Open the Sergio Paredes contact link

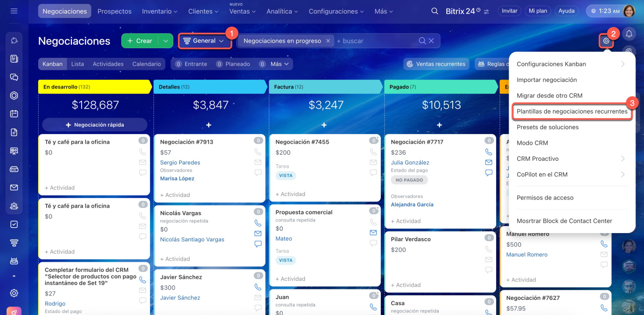pyautogui.click(x=180, y=163)
